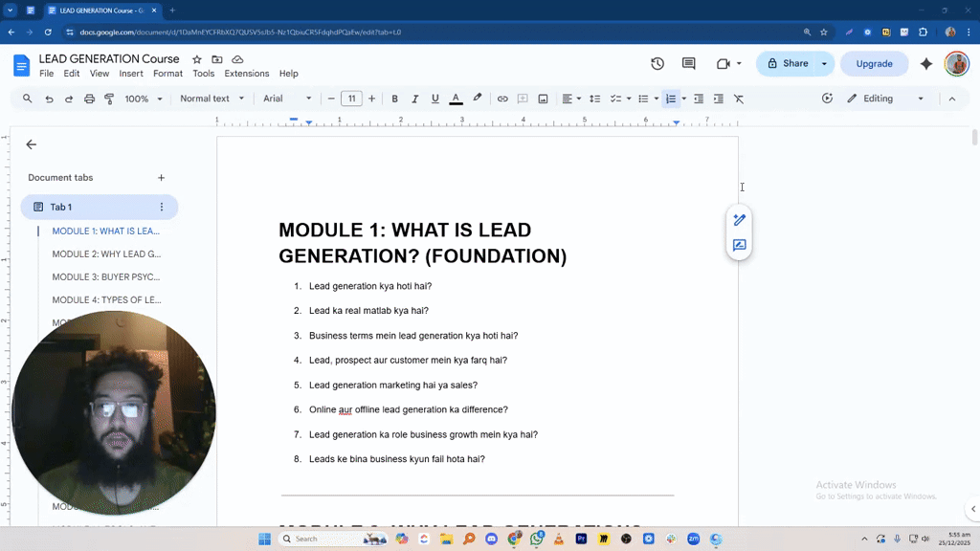The image size is (980, 551).
Task: Open the Help menu
Action: [289, 74]
